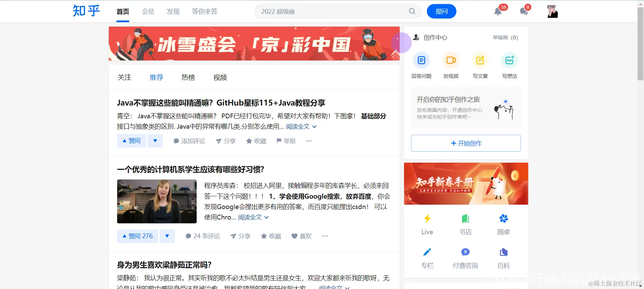Screen dimensions: 644x289
Task: Open notifications bell with 38 badge
Action: click(x=498, y=11)
